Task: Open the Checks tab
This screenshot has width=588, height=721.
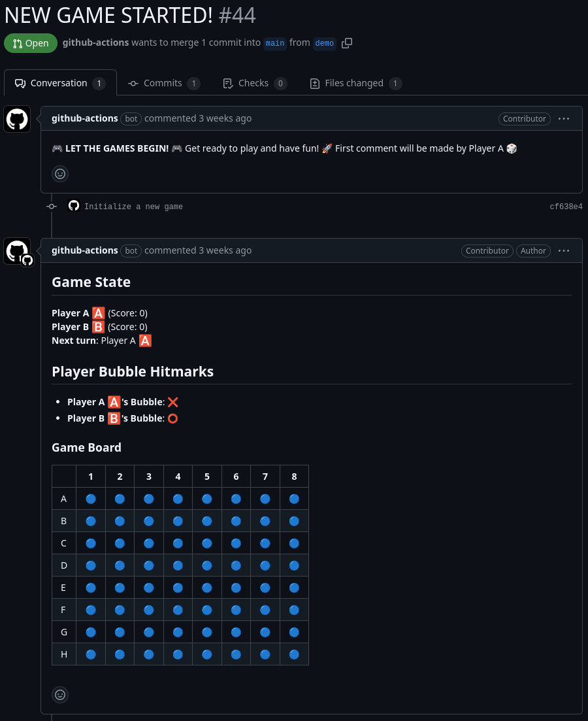Action: (255, 83)
